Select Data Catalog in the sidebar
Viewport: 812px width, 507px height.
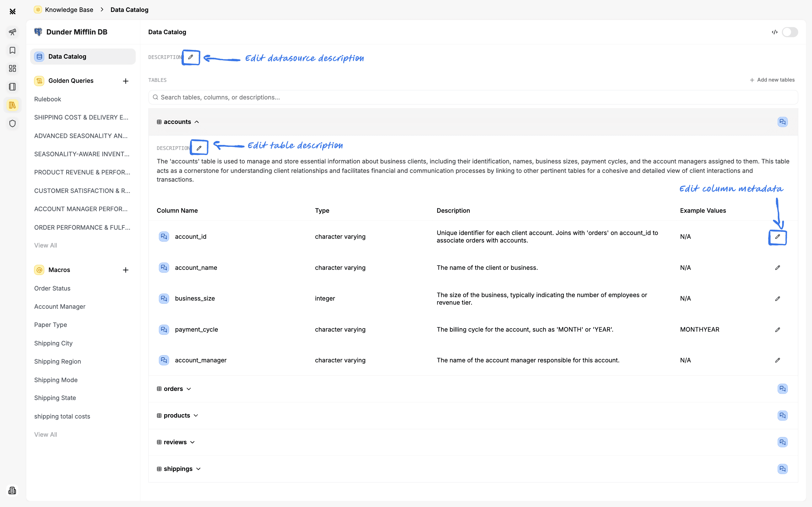[67, 56]
